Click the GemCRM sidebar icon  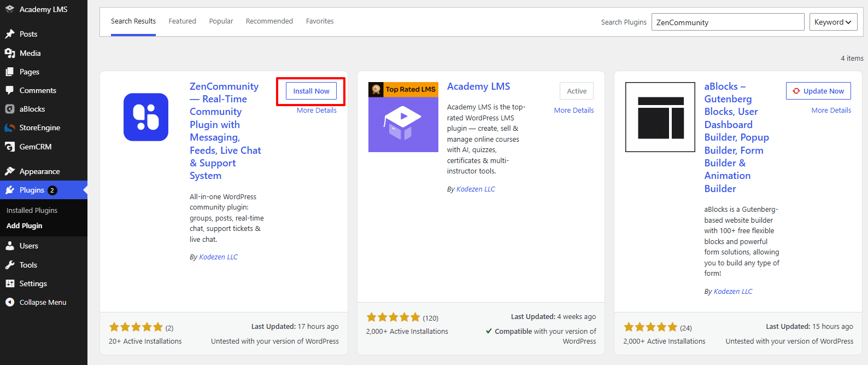pos(10,147)
